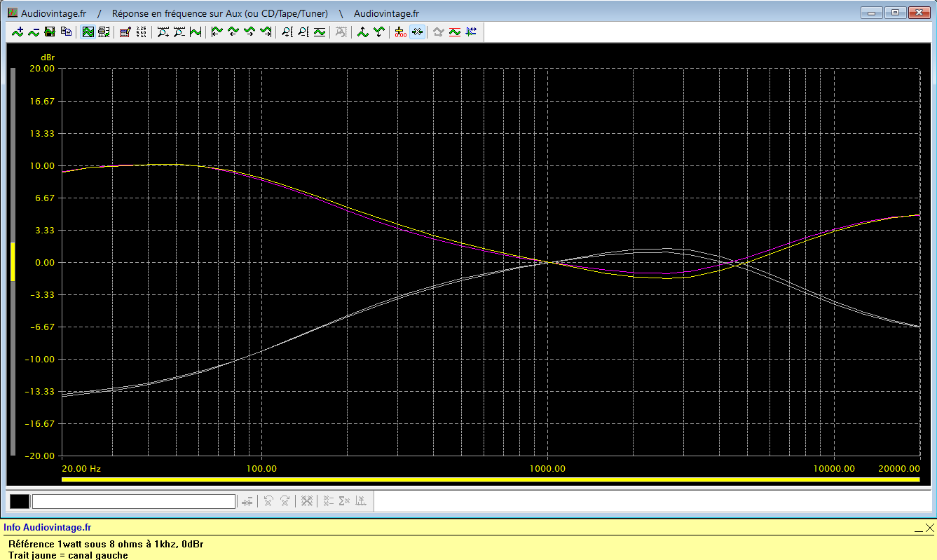Click the 'dBr' unit label above axis
937x560 pixels.
point(48,57)
